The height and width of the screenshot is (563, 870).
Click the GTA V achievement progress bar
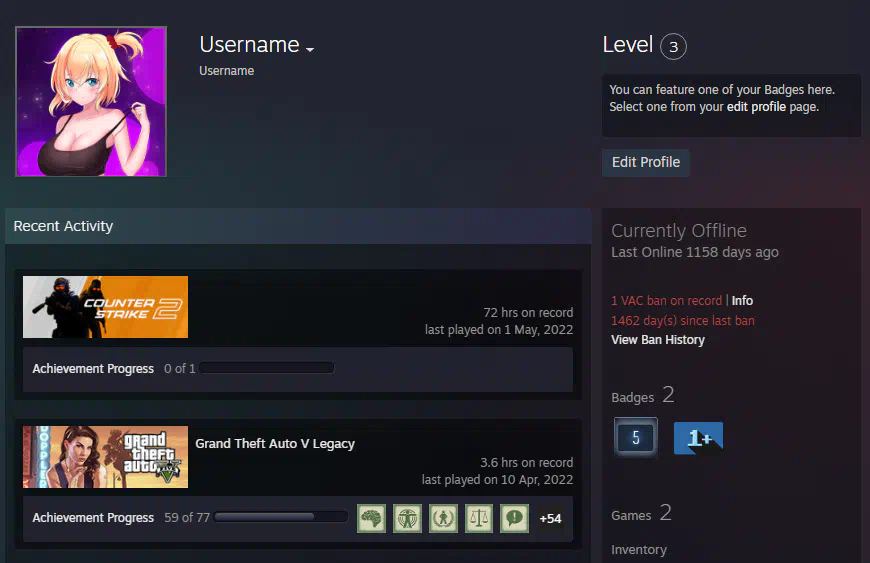[x=281, y=518]
